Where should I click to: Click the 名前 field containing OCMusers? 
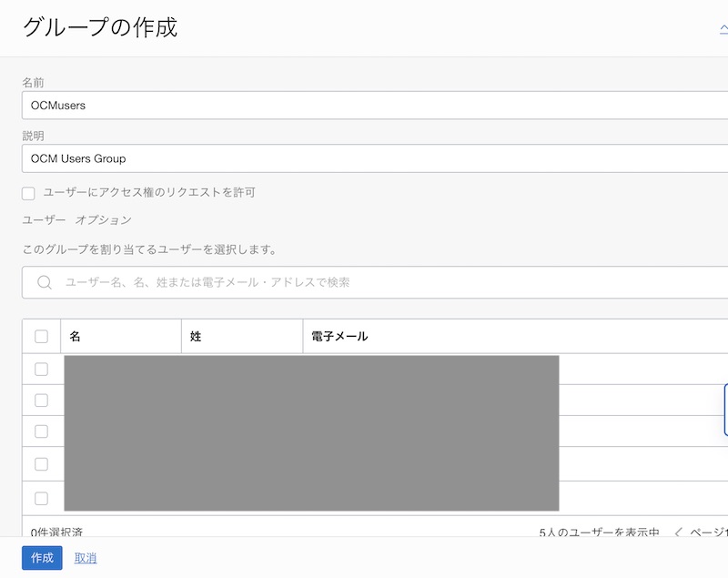click(364, 106)
